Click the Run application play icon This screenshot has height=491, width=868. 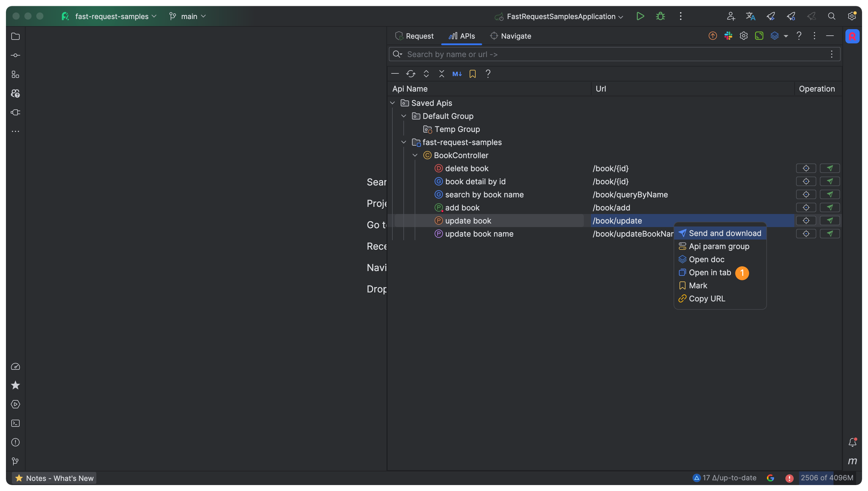coord(640,16)
